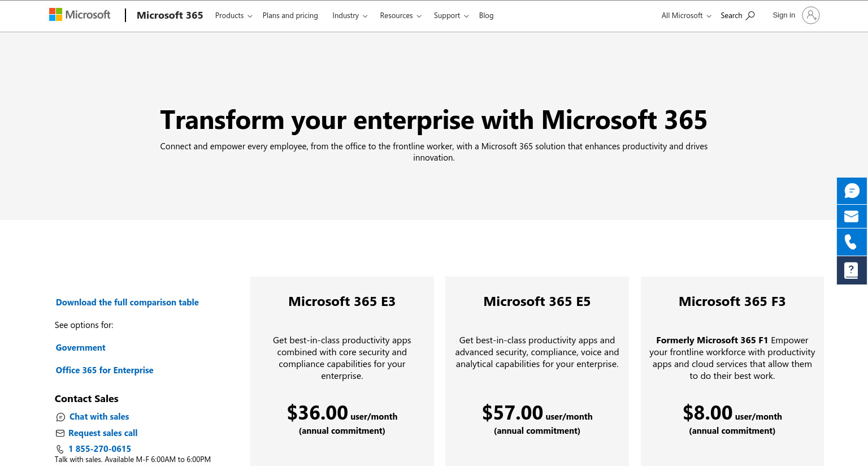Click the floating phone call icon
The width and height of the screenshot is (868, 466).
[x=852, y=242]
